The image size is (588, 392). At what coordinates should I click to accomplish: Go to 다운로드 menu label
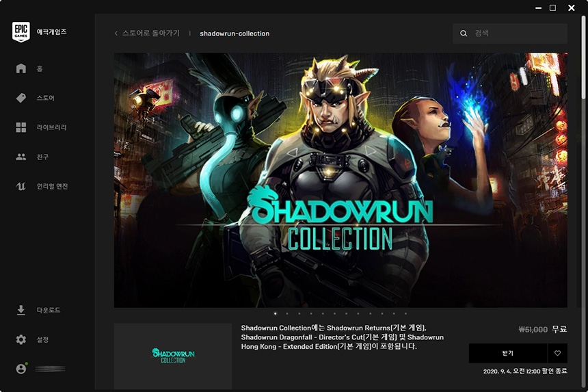pos(49,310)
